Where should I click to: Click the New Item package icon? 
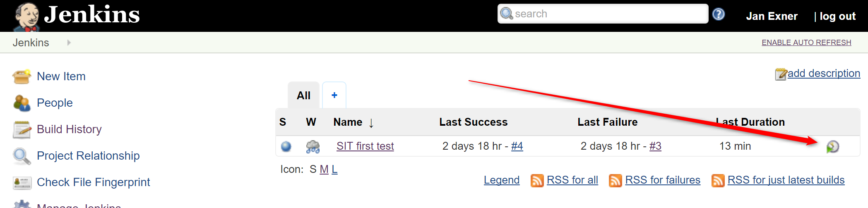(x=22, y=77)
